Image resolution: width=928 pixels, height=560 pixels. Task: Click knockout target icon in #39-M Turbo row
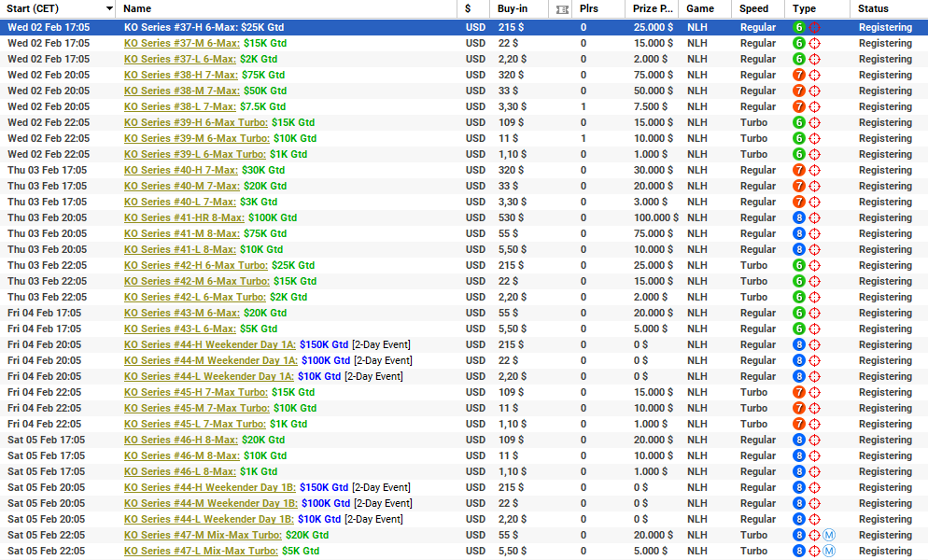814,138
